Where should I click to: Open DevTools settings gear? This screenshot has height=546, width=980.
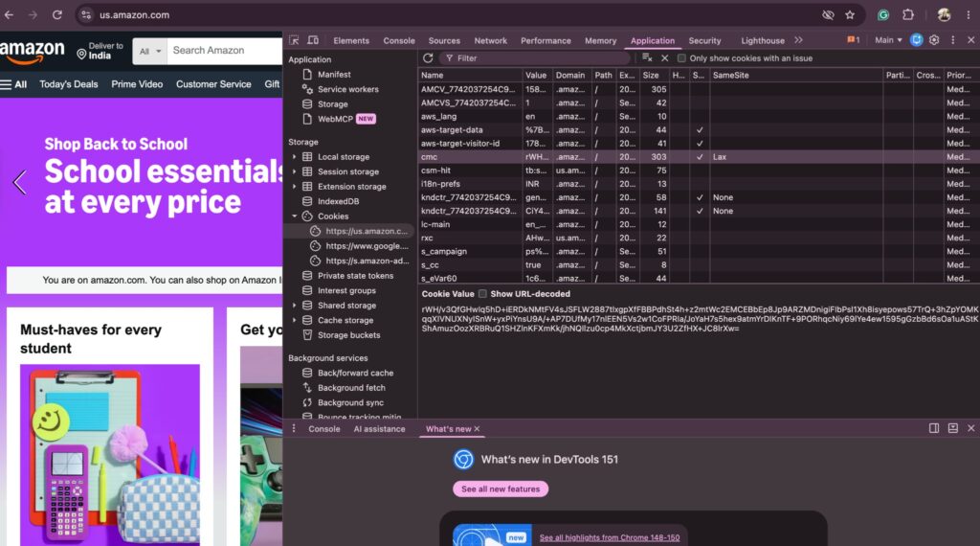934,40
